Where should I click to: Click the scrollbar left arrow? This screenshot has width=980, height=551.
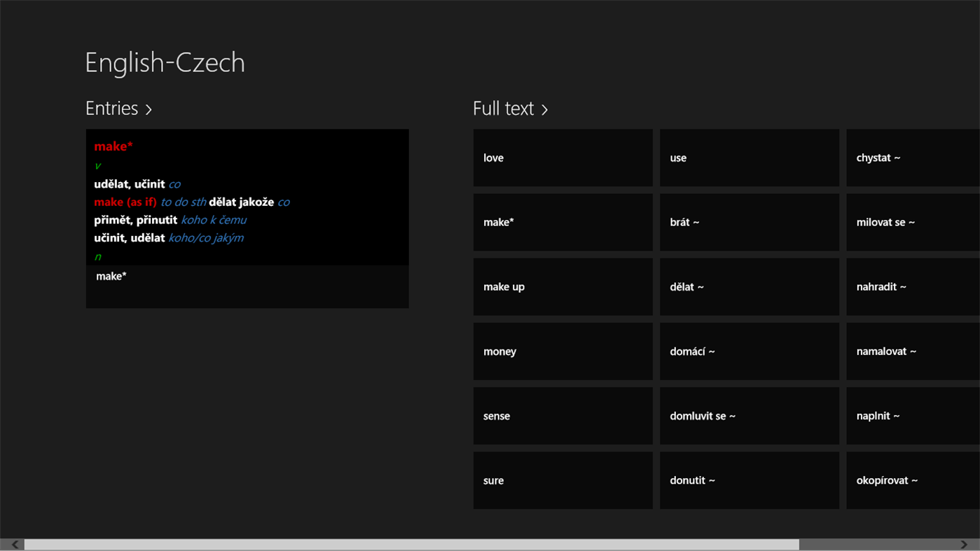coord(13,544)
